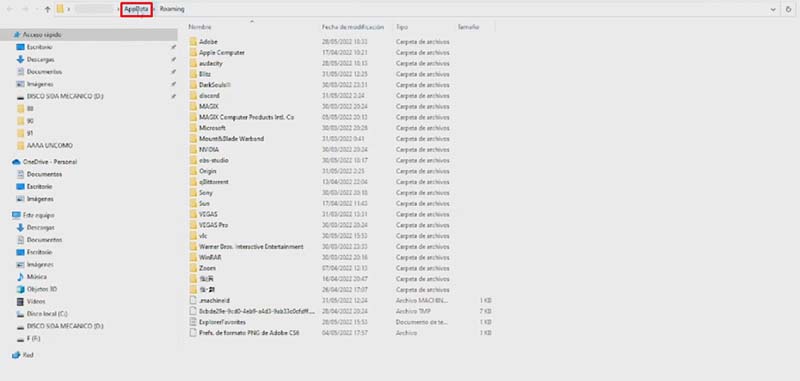Screen dimensions: 800x381
Task: Open the address bar history dropdown
Action: pos(774,9)
